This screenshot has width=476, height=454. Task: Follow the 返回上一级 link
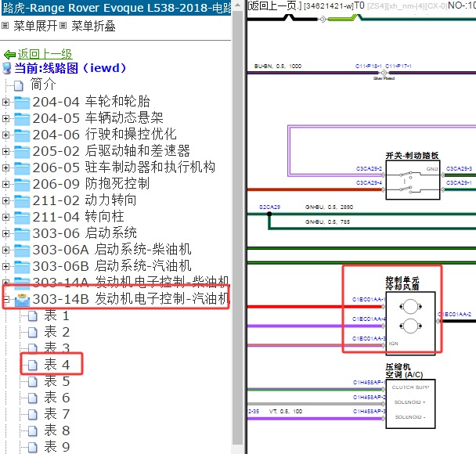(x=45, y=54)
